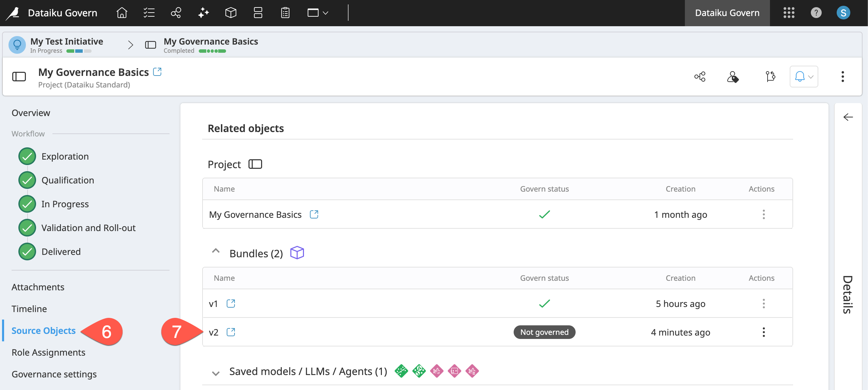
Task: Open the rectangle dropdown in top bar
Action: [x=318, y=13]
